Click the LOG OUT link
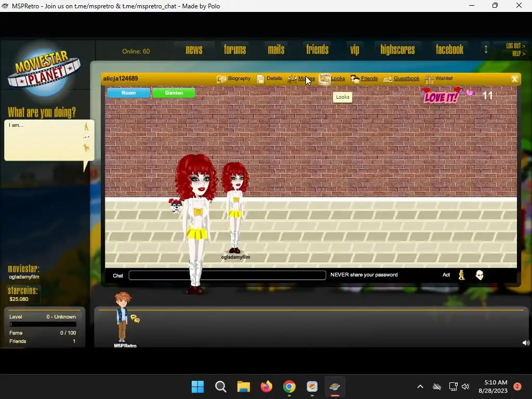This screenshot has width=532, height=399. tap(515, 46)
